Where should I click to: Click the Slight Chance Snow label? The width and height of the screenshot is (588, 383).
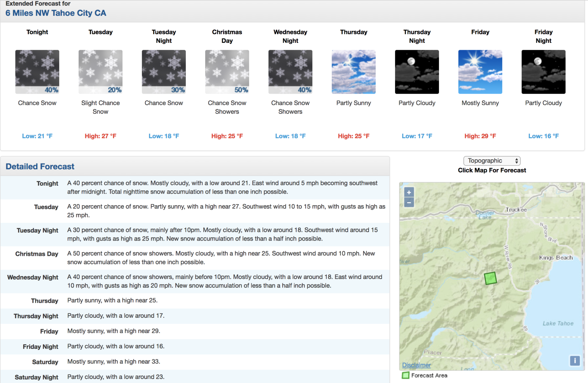pos(100,107)
